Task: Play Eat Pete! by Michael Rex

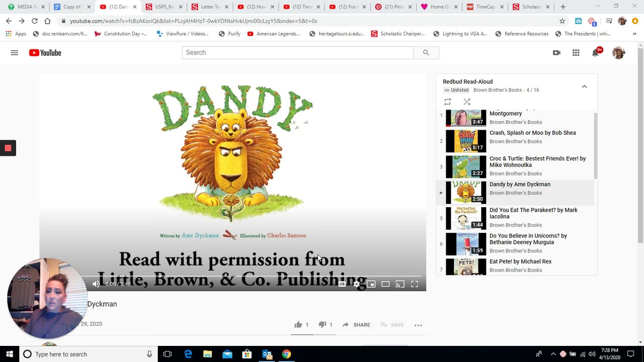Action: click(515, 266)
